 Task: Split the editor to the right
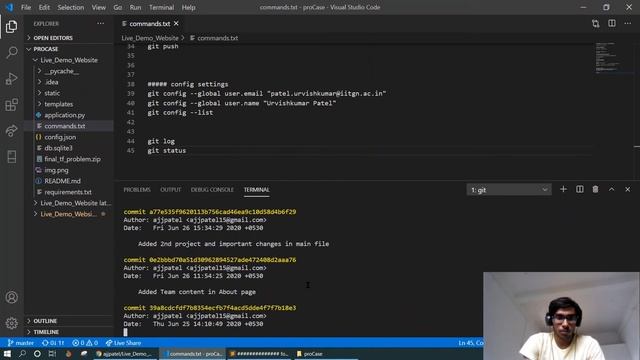pos(612,24)
